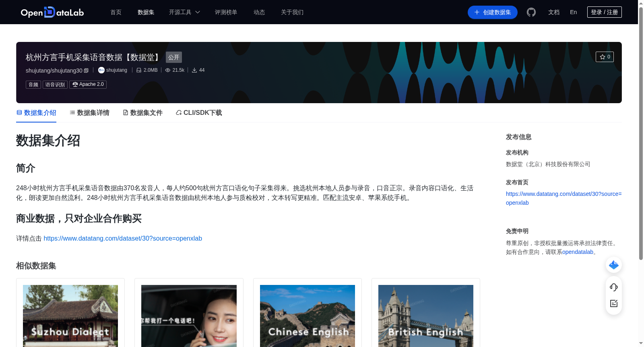Open Suzhou Dialect dataset thumbnail

point(70,316)
